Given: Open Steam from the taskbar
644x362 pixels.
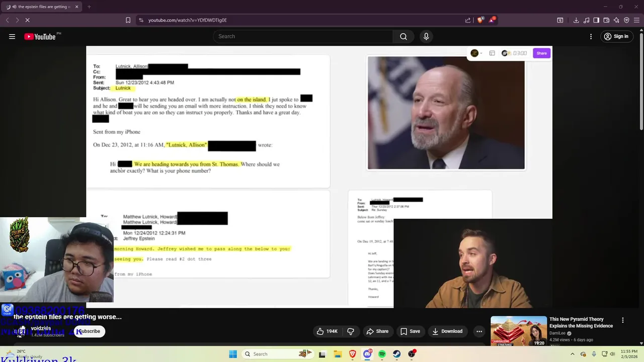Looking at the screenshot, I should click(397, 354).
